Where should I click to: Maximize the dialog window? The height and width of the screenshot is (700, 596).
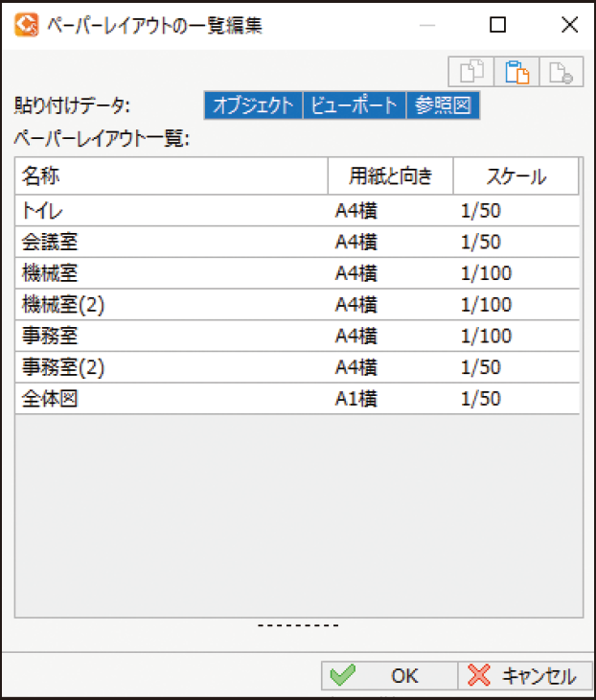pos(497,26)
